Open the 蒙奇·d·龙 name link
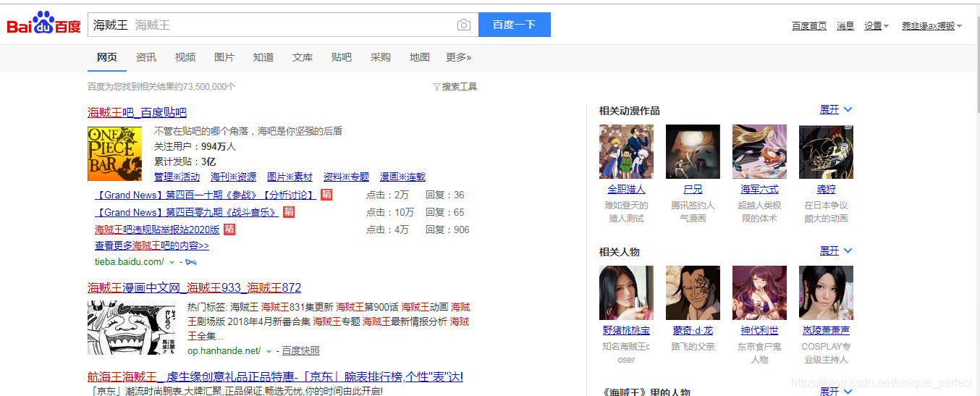980x396 pixels. [x=693, y=330]
